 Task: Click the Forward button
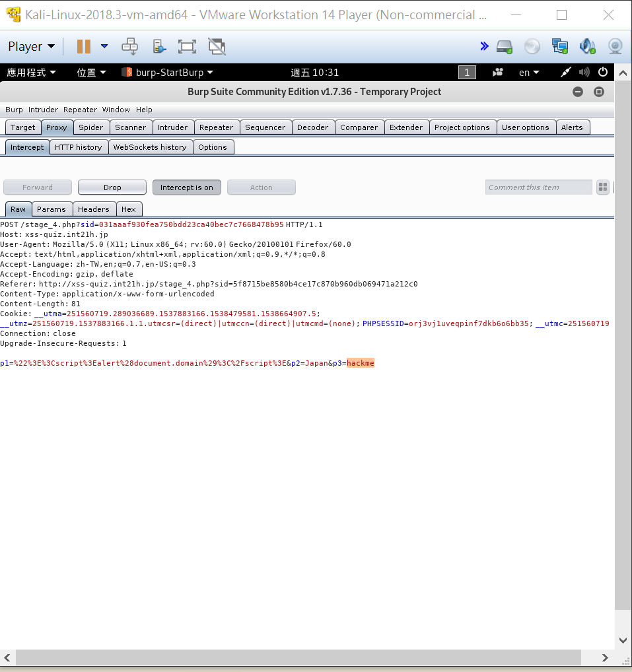[38, 187]
